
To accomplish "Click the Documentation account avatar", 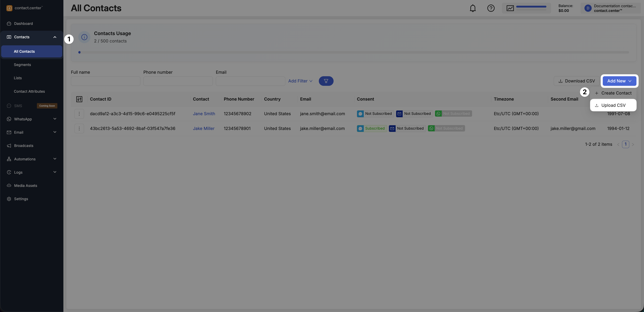I will click(588, 8).
